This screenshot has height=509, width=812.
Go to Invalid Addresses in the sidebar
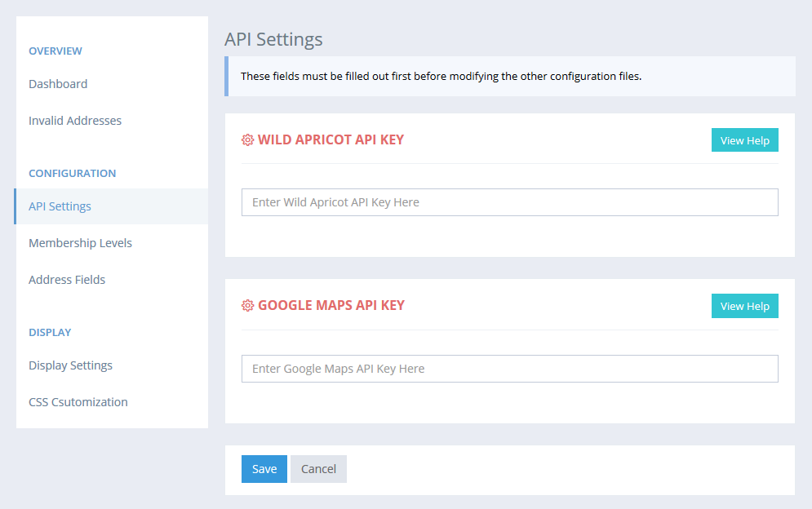(75, 121)
